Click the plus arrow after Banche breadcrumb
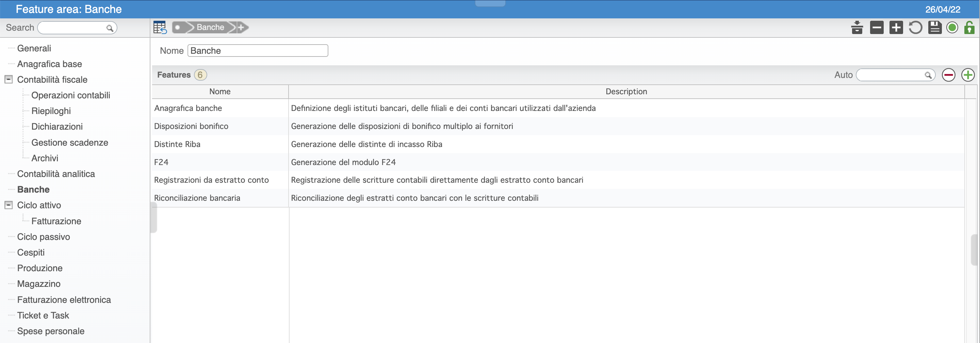This screenshot has width=980, height=343. 241,27
